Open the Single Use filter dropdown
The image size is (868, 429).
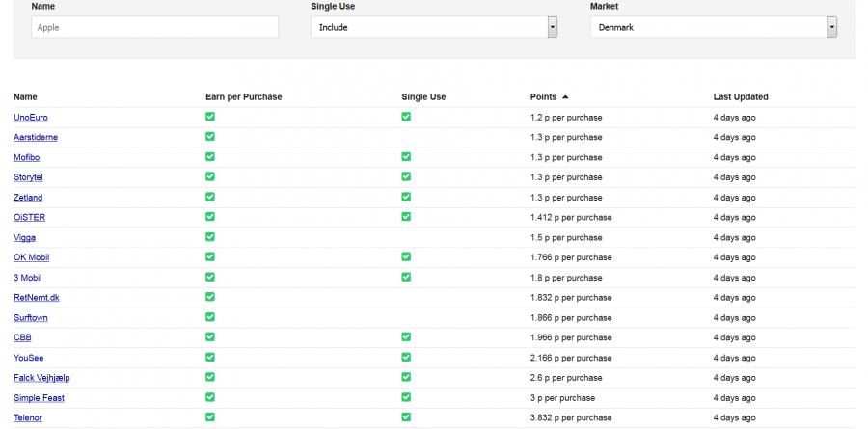pyautogui.click(x=434, y=27)
